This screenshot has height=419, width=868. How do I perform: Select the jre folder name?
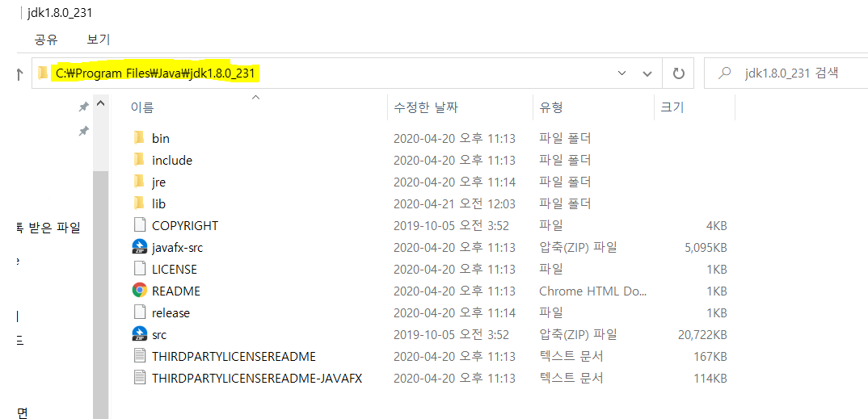coord(158,182)
